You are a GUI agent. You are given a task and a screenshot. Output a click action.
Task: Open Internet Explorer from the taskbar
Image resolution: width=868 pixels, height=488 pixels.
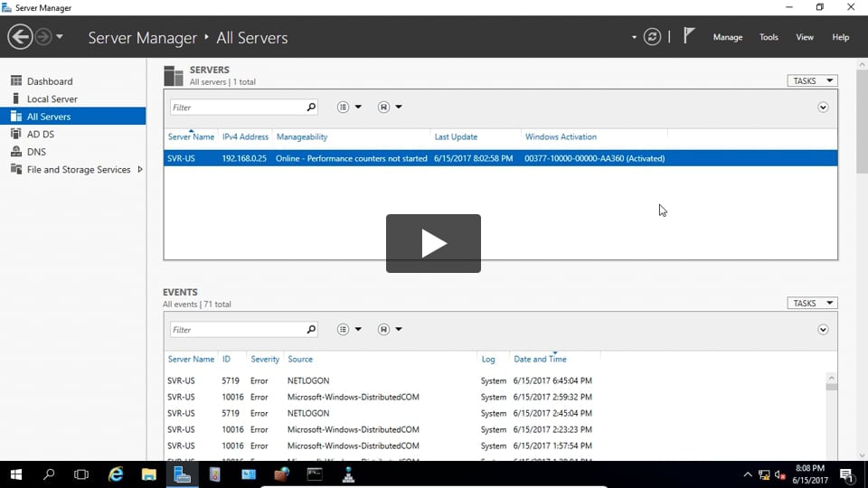point(116,474)
